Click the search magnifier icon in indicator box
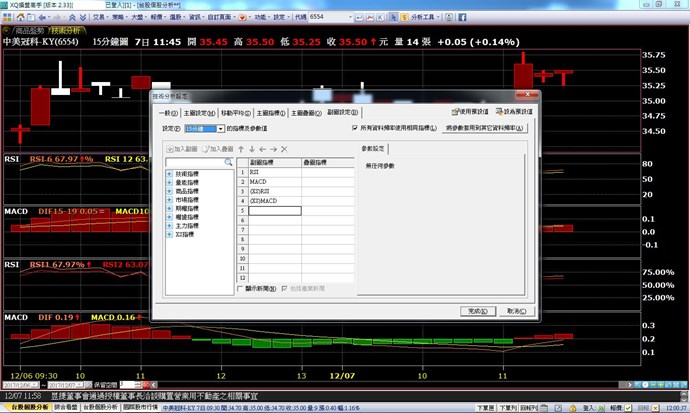 (228, 161)
